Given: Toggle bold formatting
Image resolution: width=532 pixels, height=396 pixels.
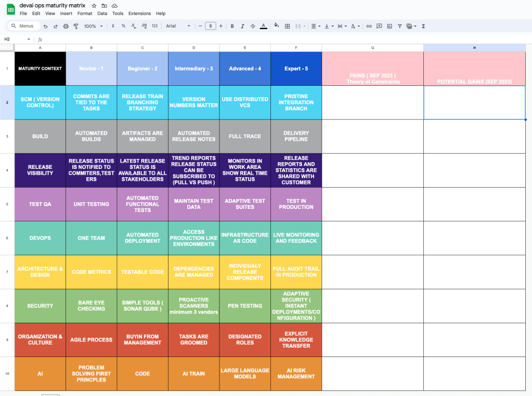Looking at the screenshot, I should tap(232, 26).
